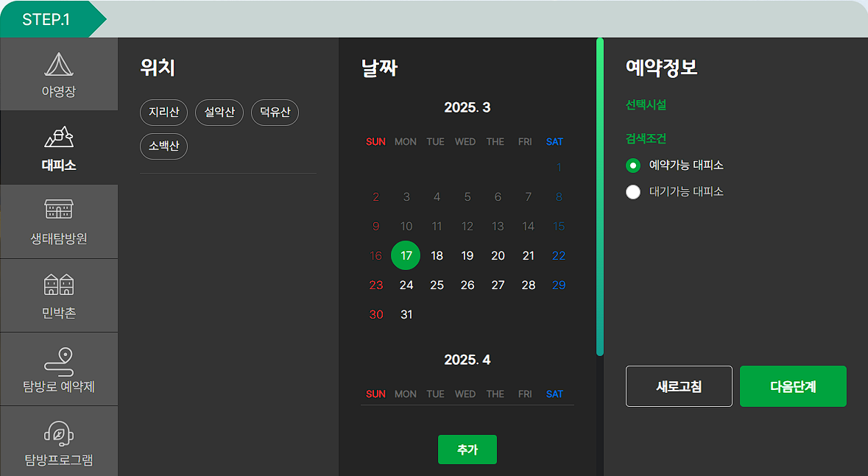868x476 pixels.
Task: Open the 생태탐방원 eco-center section
Action: pos(59,221)
